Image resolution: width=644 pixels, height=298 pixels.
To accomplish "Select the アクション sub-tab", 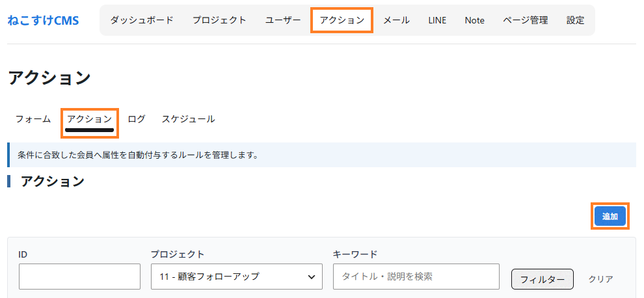I will (90, 120).
